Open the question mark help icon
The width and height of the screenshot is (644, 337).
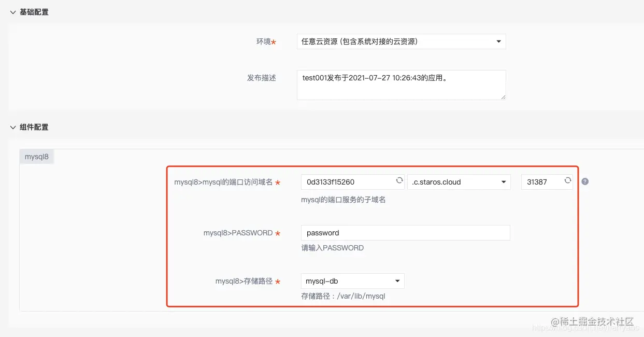[584, 181]
